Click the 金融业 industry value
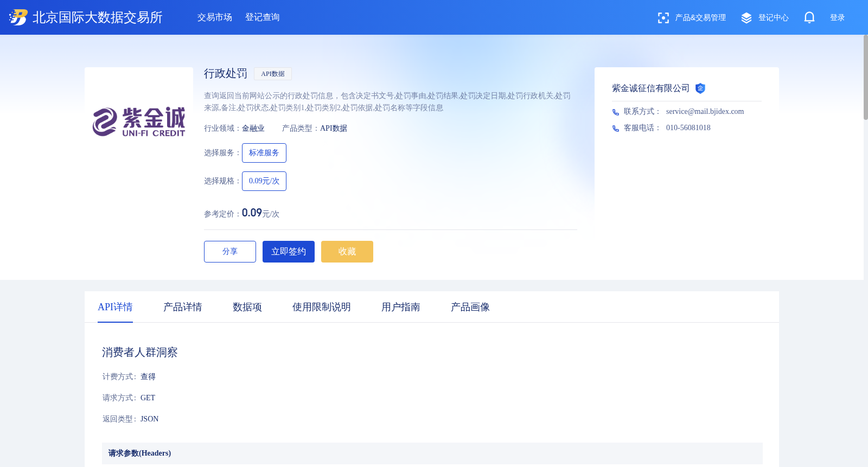868x467 pixels. pyautogui.click(x=253, y=129)
